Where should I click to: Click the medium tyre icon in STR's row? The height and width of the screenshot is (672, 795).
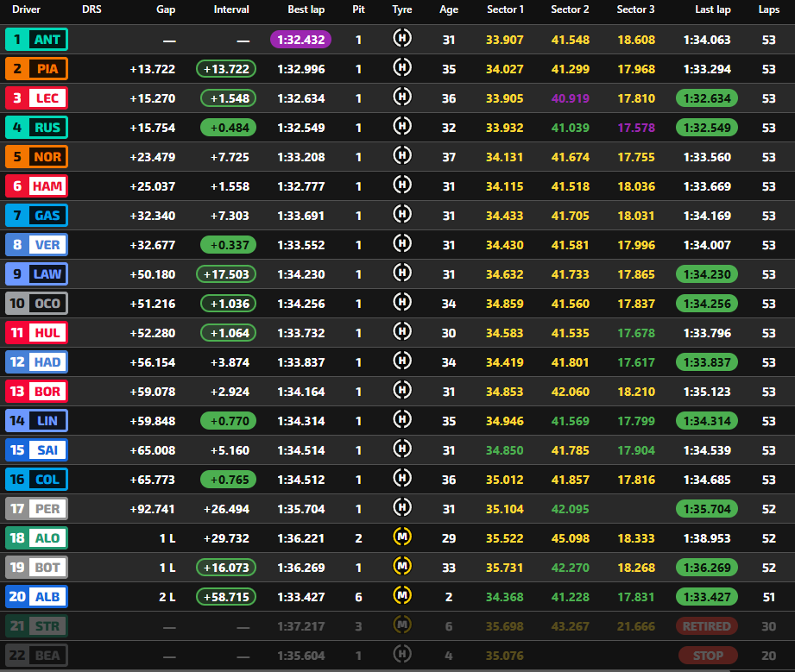click(402, 625)
